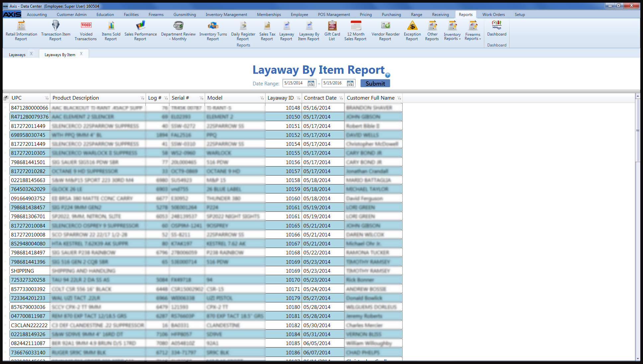Switch to the Layaways document tab
This screenshot has height=364, width=643.
17,55
